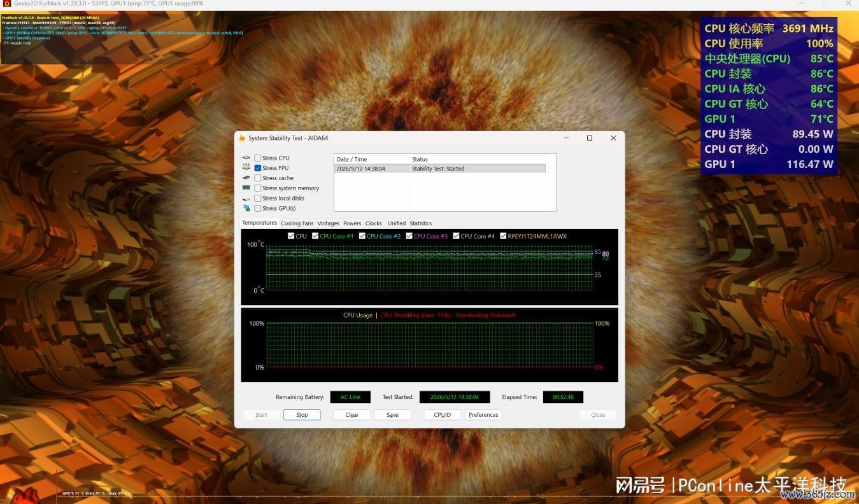The image size is (859, 504).
Task: Check the Stress local disks option
Action: (258, 199)
